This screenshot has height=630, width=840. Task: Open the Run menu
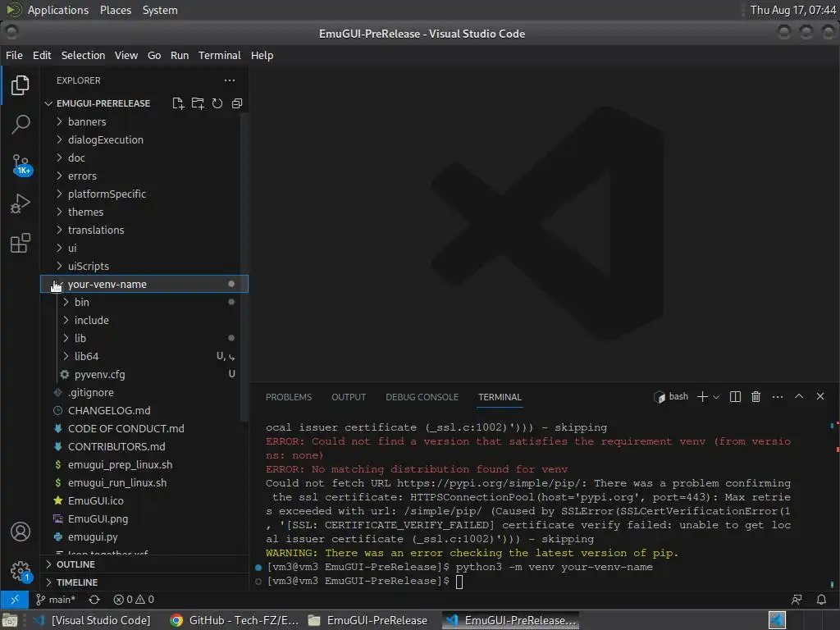click(x=180, y=55)
